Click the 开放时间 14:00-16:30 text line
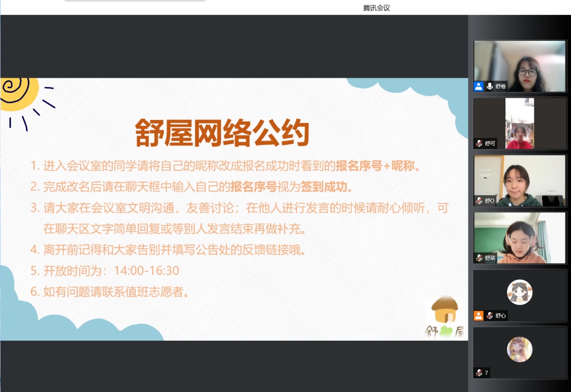Viewport: 571px width, 392px height. (105, 271)
